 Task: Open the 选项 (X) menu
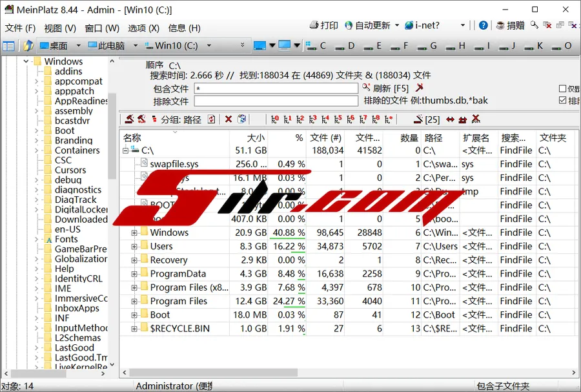144,28
